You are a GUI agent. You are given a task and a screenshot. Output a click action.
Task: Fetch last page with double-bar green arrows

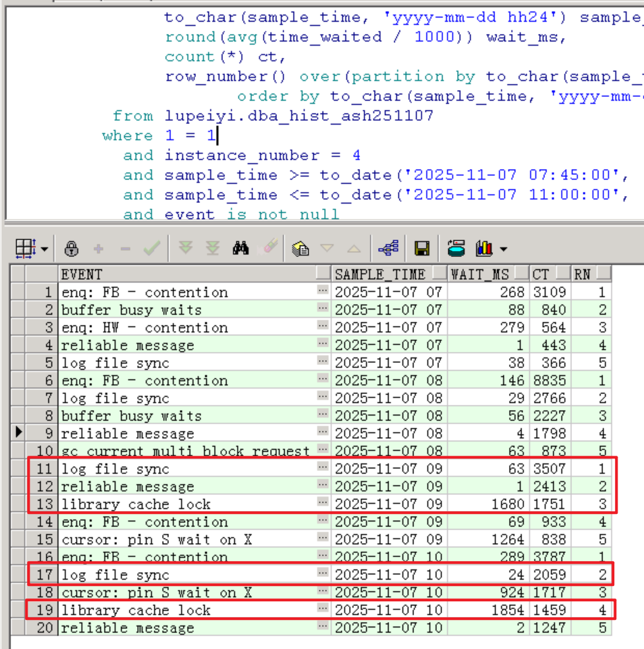213,249
